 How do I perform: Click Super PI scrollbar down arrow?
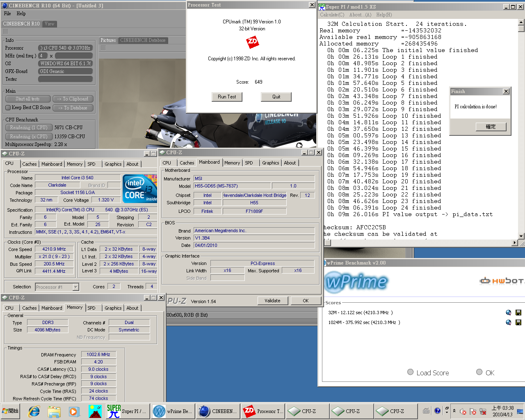point(521,236)
